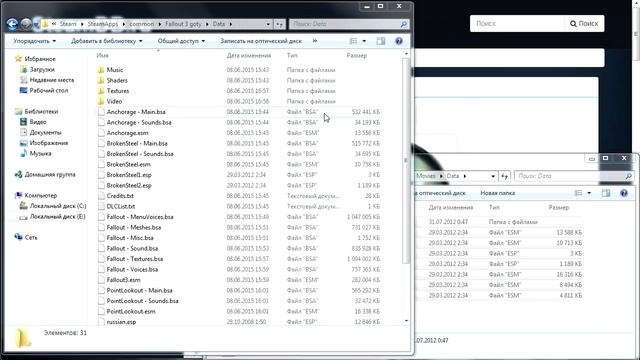The width and height of the screenshot is (640, 360).
Task: Open the view options dropdown in the back window
Action: [589, 193]
